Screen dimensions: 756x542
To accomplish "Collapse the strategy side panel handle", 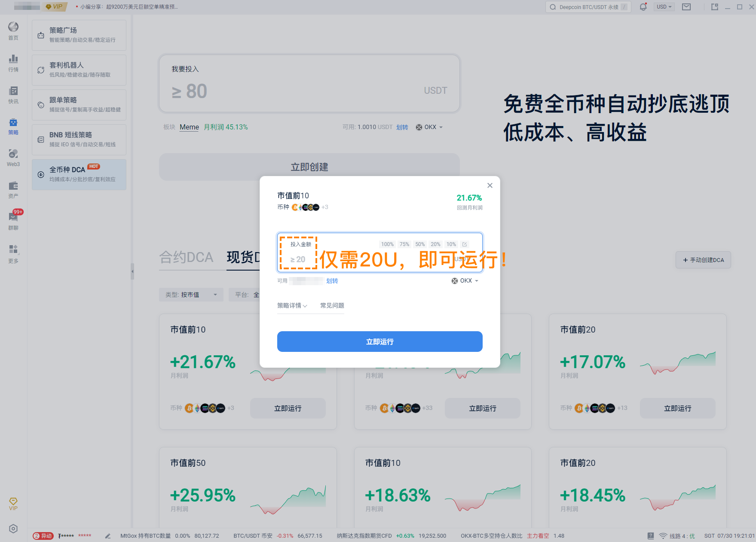I will pos(132,271).
